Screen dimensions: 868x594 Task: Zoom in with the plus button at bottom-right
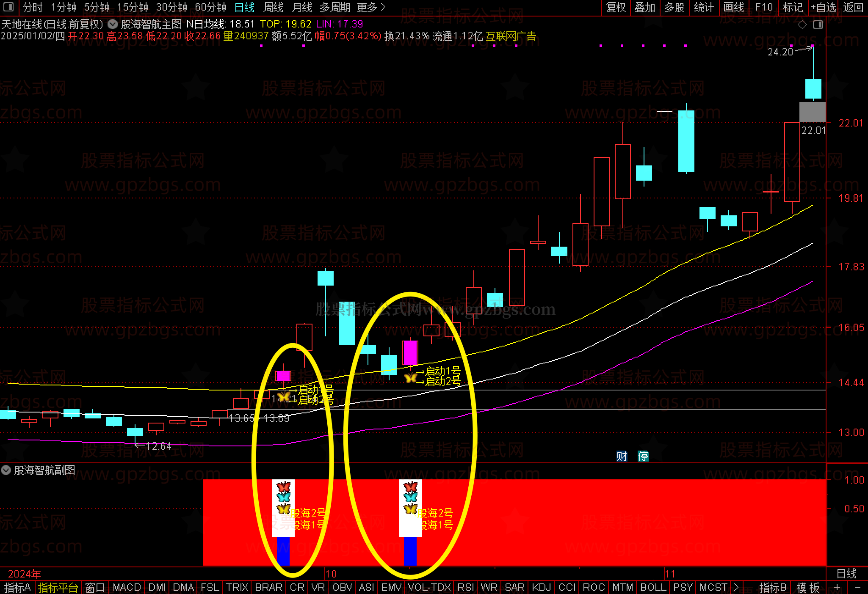click(837, 587)
